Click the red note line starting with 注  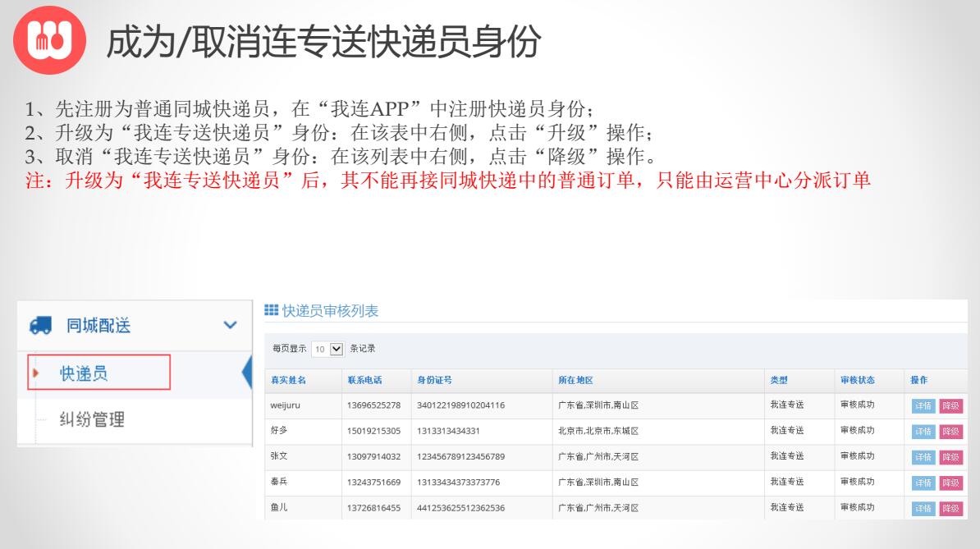coord(447,181)
